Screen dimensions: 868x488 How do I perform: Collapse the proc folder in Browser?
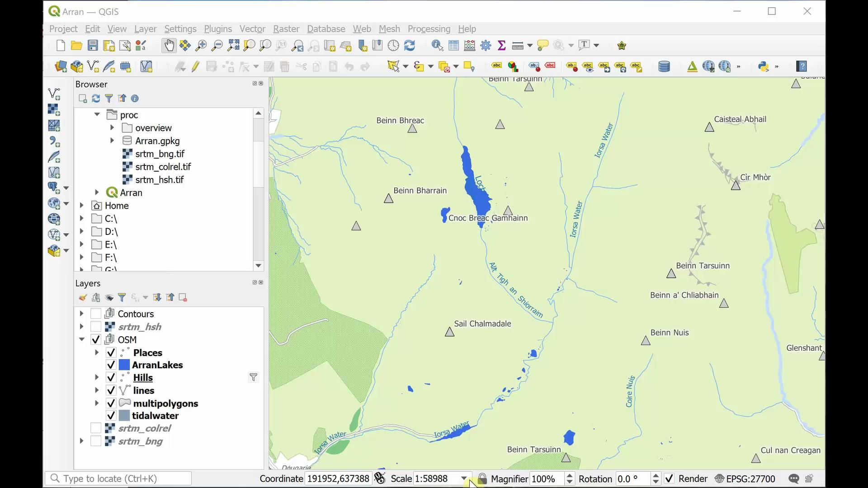tap(96, 114)
